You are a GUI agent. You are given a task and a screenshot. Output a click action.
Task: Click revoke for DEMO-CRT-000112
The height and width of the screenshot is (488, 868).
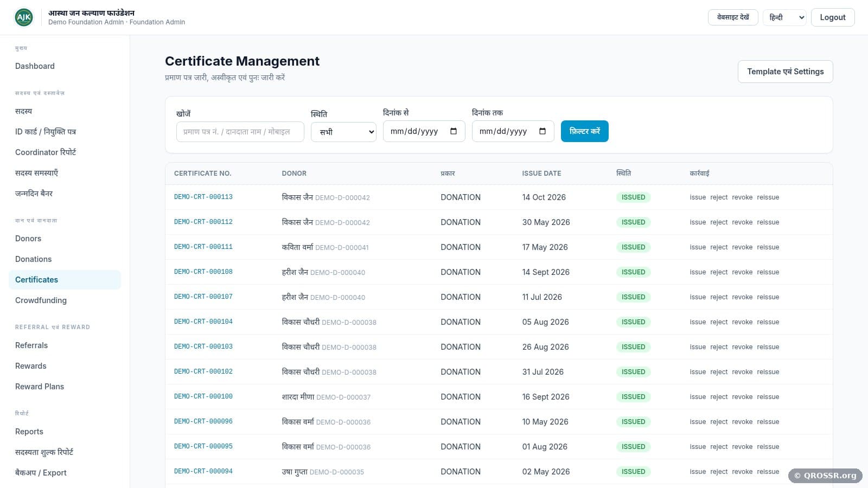pos(742,222)
